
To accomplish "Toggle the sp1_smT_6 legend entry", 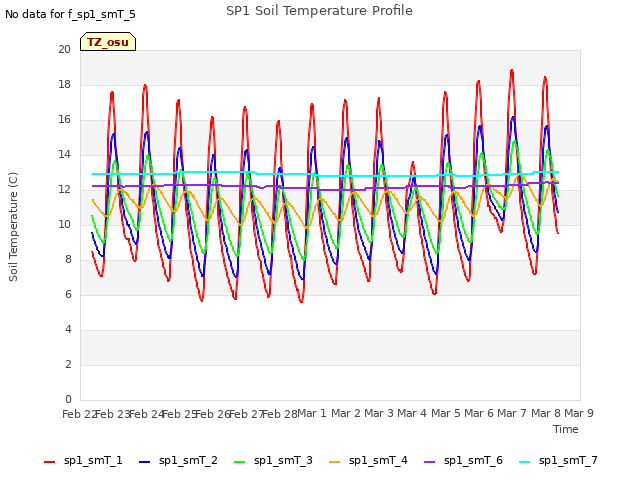I will pos(463,461).
